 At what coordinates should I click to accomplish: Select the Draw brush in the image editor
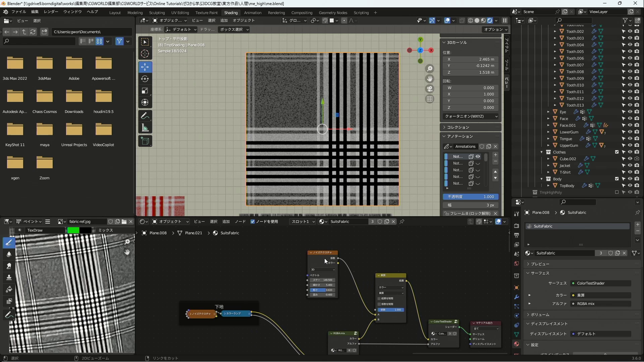tap(9, 243)
